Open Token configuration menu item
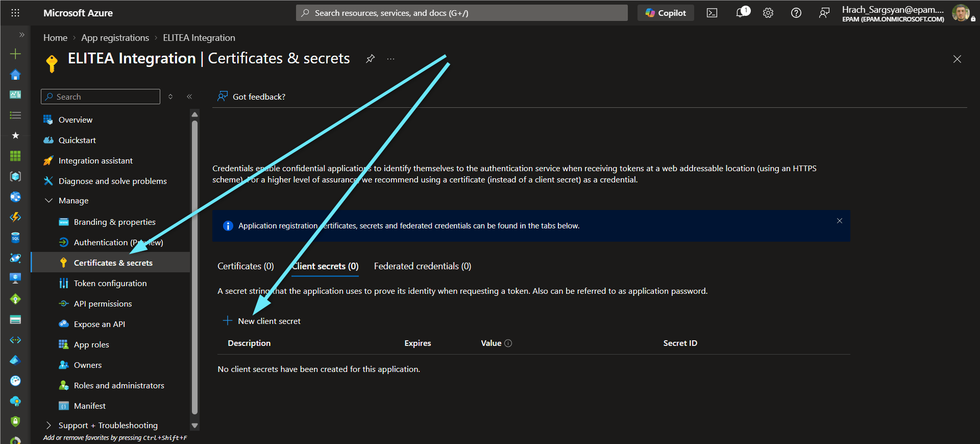This screenshot has height=444, width=980. click(x=110, y=283)
